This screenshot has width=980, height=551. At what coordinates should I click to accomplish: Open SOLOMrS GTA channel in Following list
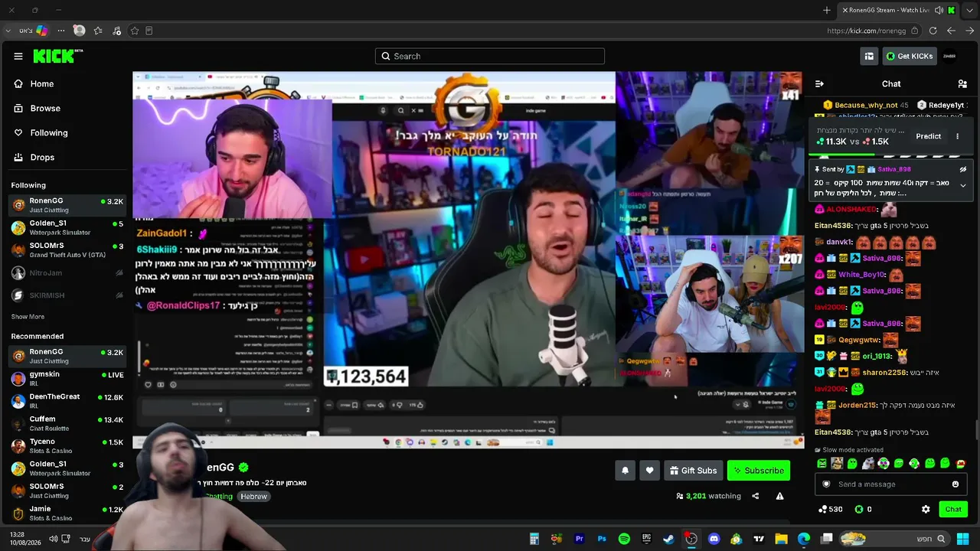[67, 250]
